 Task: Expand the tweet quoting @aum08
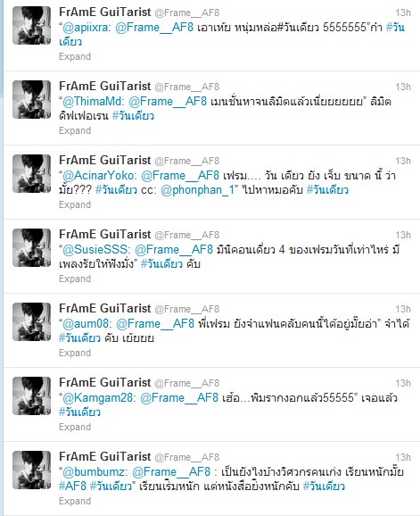click(x=75, y=353)
